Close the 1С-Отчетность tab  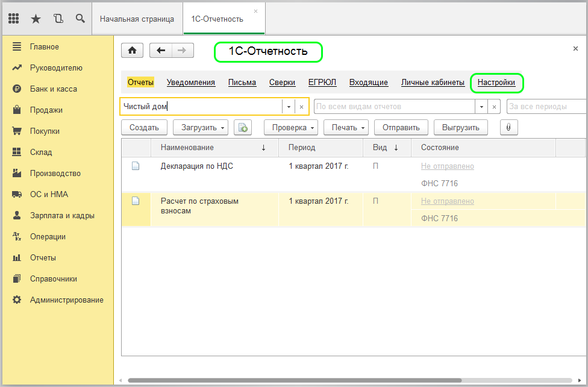[256, 11]
